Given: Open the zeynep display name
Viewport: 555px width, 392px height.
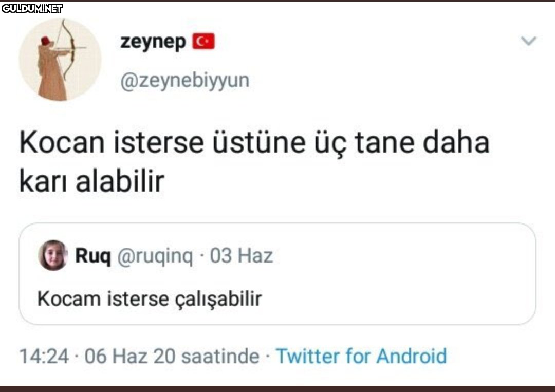Looking at the screenshot, I should (x=153, y=42).
